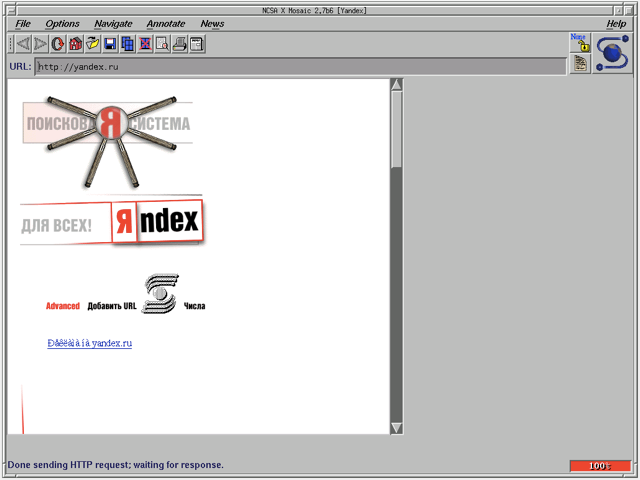This screenshot has width=640, height=480.
Task: Follow the red Advanced link
Action: 62,306
